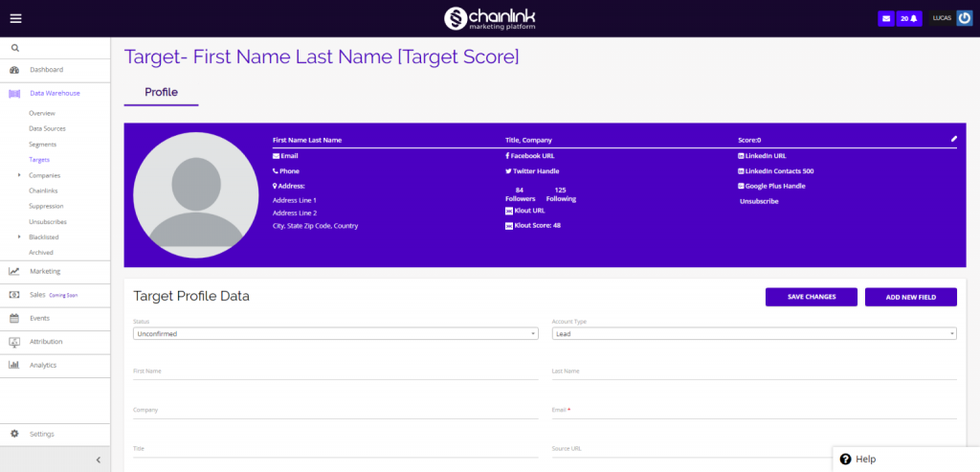This screenshot has height=472, width=980.
Task: Go to Suppression
Action: (46, 206)
